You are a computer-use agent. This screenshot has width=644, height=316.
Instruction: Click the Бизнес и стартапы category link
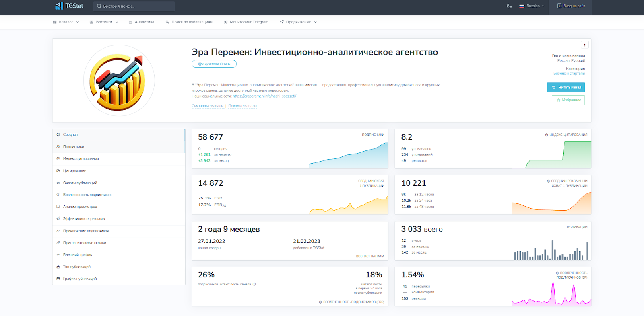point(569,74)
